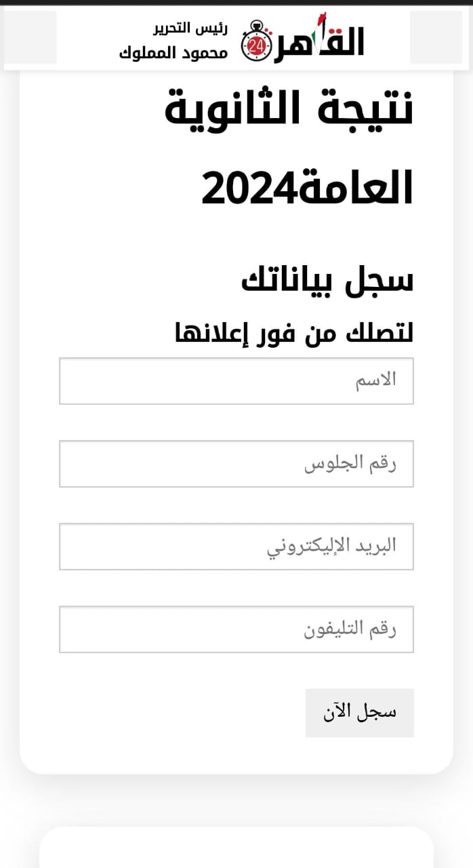Select the email field (البريد الإليكتروني)
This screenshot has width=473, height=868.
(236, 547)
